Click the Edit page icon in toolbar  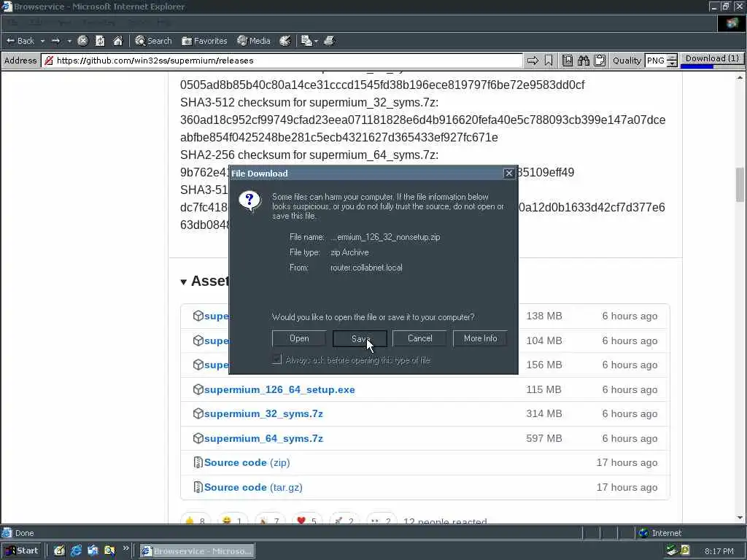tap(306, 41)
